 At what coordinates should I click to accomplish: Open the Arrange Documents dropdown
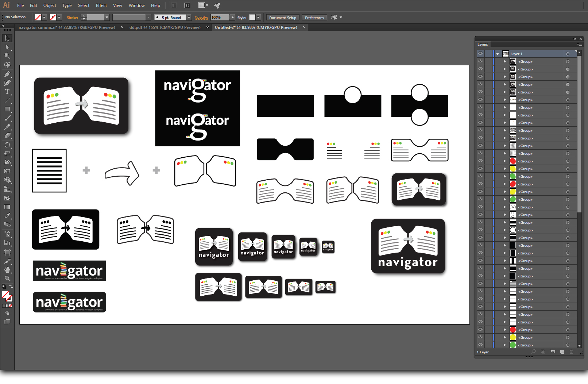[x=203, y=5]
